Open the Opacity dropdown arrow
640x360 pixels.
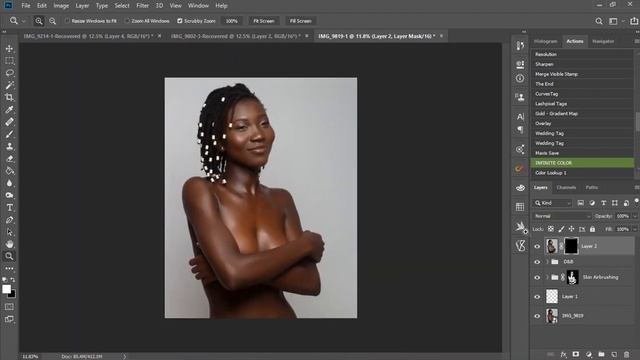[635, 216]
